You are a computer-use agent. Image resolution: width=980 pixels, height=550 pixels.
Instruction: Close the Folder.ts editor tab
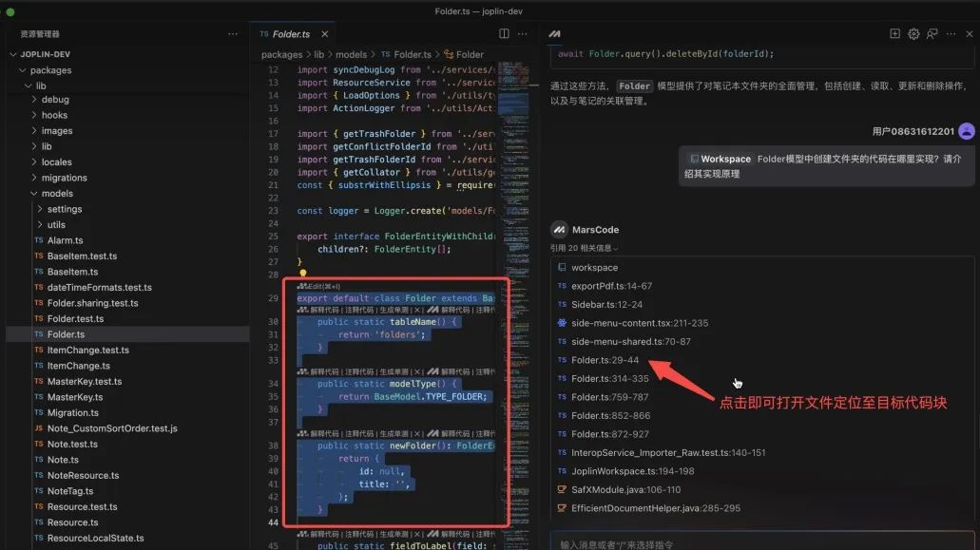click(x=324, y=33)
